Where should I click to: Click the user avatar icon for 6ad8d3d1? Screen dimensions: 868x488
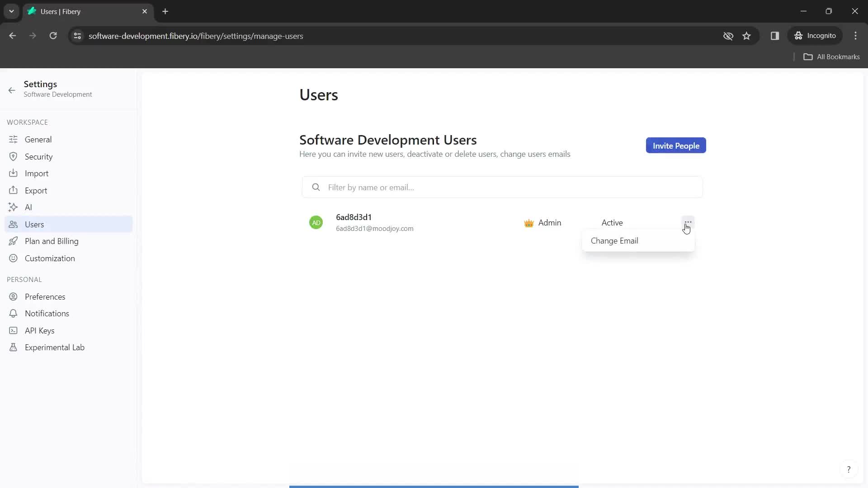[316, 222]
